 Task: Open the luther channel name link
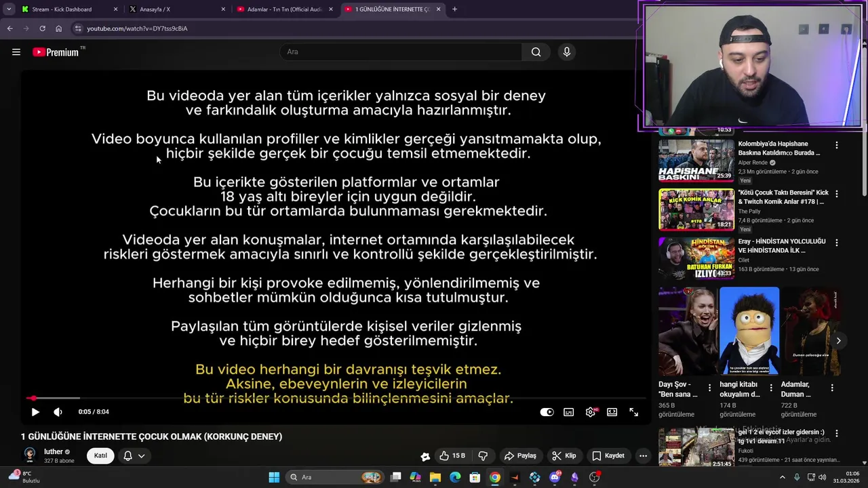(54, 451)
